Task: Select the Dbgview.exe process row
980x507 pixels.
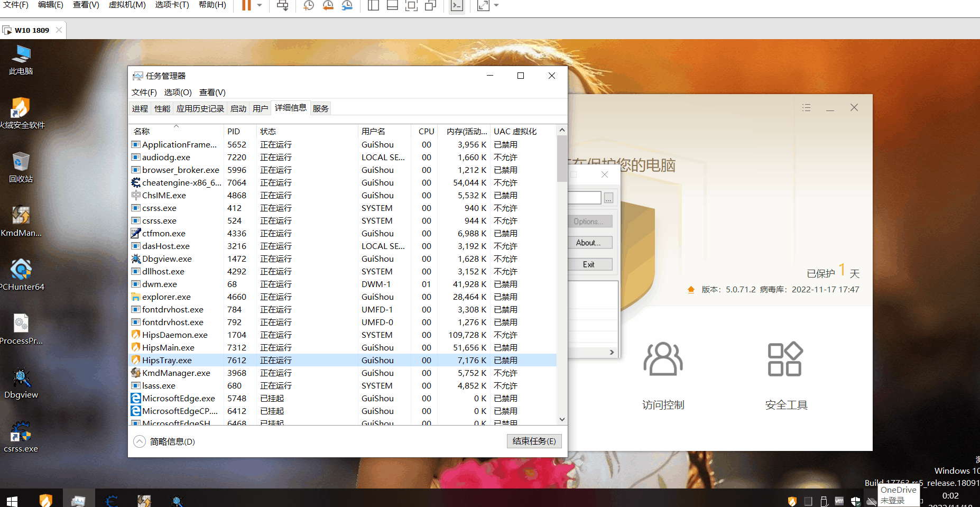Action: click(x=343, y=259)
